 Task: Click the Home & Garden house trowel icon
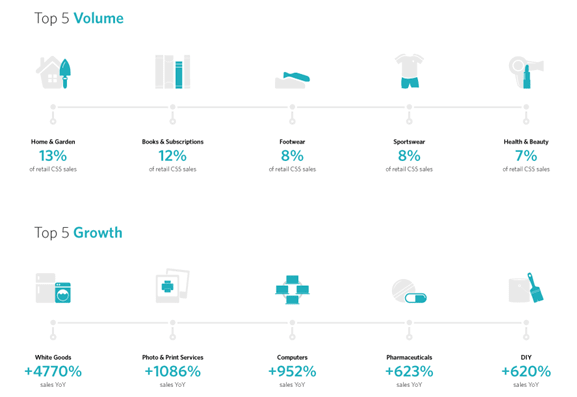click(x=53, y=72)
